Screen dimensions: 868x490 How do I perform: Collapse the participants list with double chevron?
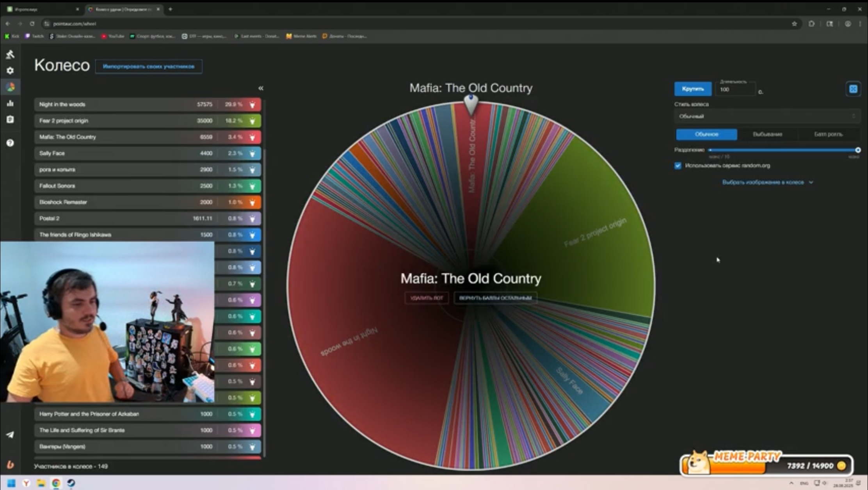coord(261,88)
